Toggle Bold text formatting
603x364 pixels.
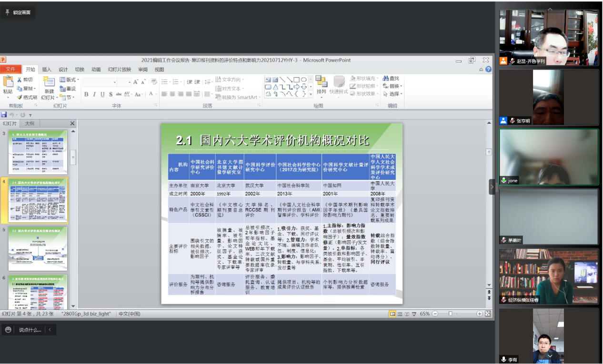pyautogui.click(x=86, y=94)
